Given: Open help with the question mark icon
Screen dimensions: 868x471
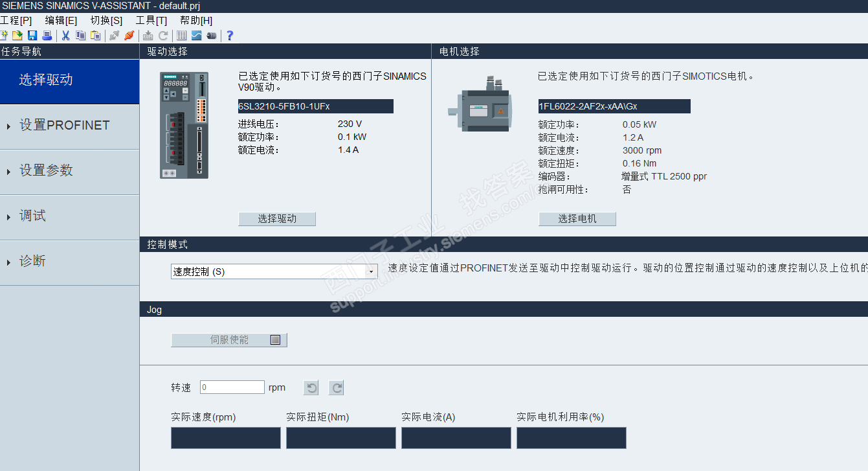Looking at the screenshot, I should [x=229, y=36].
